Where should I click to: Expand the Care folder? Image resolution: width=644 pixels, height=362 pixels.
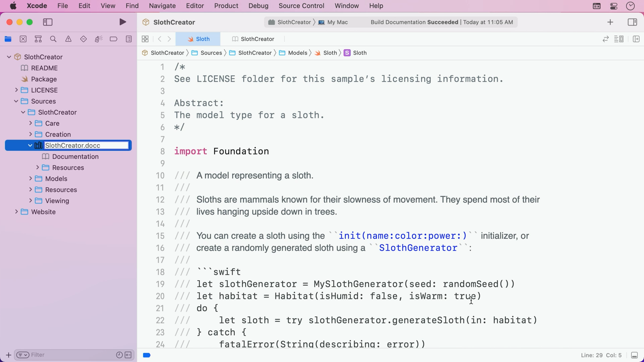pos(30,123)
